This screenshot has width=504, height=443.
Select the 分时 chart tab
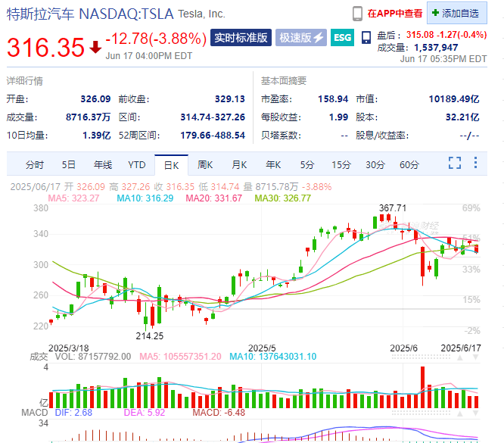pyautogui.click(x=34, y=165)
